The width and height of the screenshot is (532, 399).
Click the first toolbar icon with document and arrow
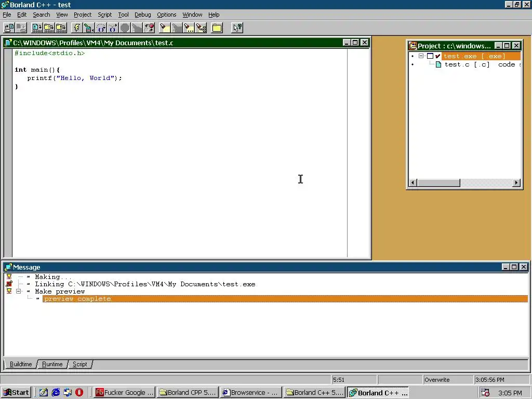point(9,28)
